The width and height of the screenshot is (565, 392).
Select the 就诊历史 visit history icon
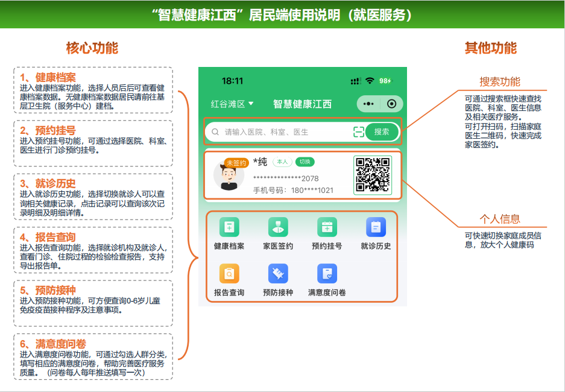(x=376, y=228)
